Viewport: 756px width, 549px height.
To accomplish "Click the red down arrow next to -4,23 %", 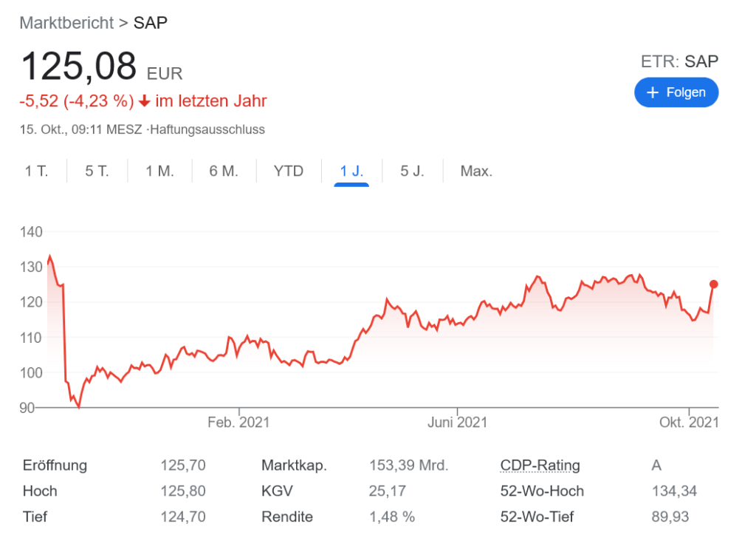I will (145, 101).
